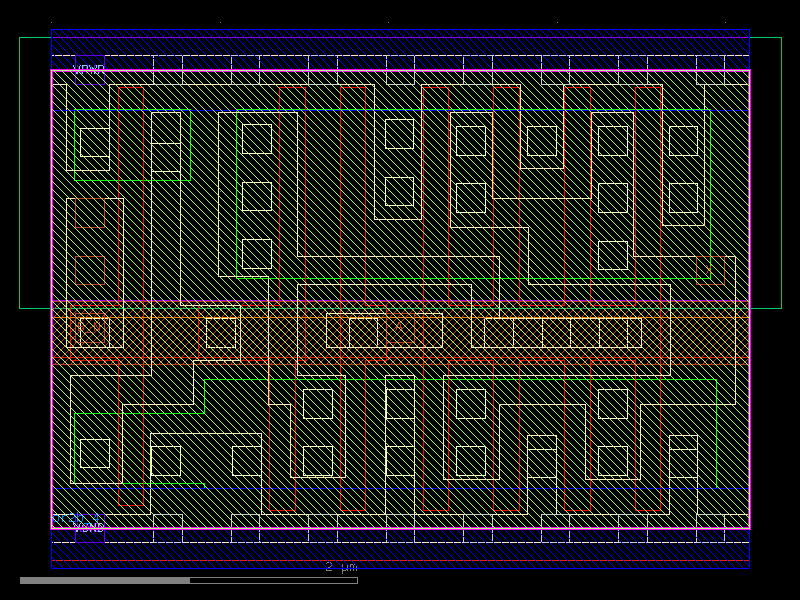Screen dimensions: 800x600
Task: Click the gray progress bar at bottom
Action: pyautogui.click(x=110, y=580)
